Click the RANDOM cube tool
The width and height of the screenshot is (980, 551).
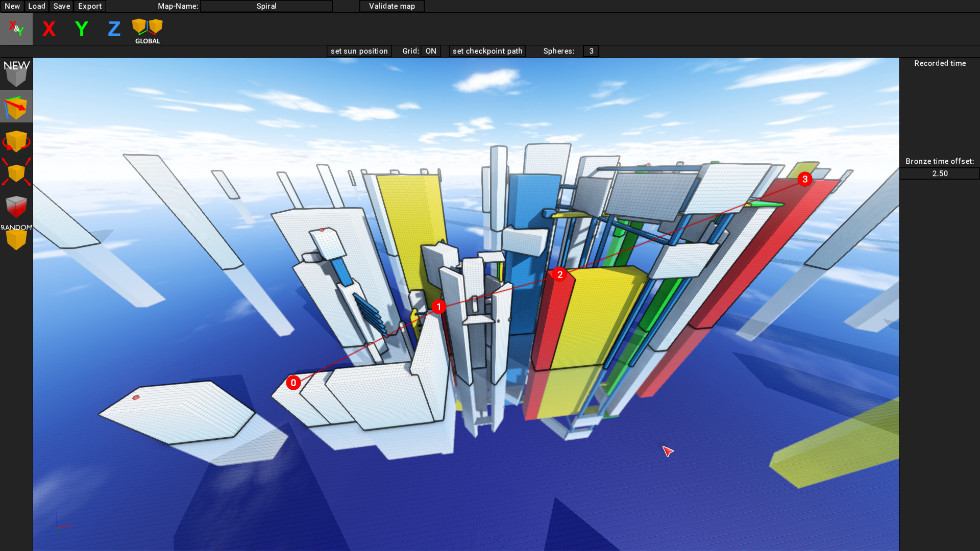pyautogui.click(x=16, y=237)
